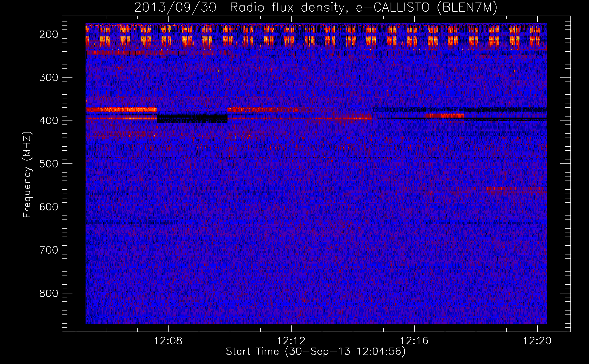The width and height of the screenshot is (589, 364).
Task: Click the 'Start Time (30-Sep-13 12:04:56)' x-axis label
Action: pyautogui.click(x=316, y=352)
